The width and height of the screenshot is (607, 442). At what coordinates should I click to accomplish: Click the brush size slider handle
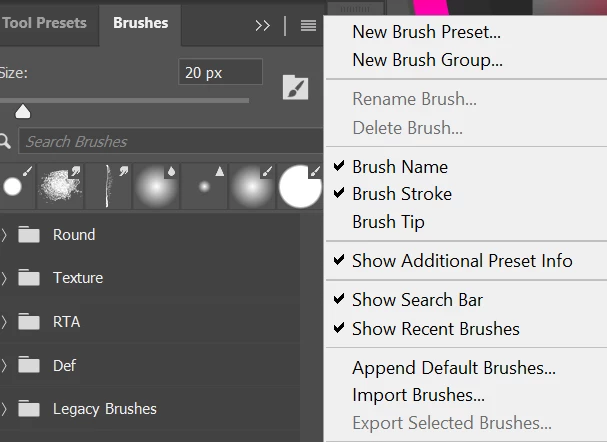[x=22, y=111]
